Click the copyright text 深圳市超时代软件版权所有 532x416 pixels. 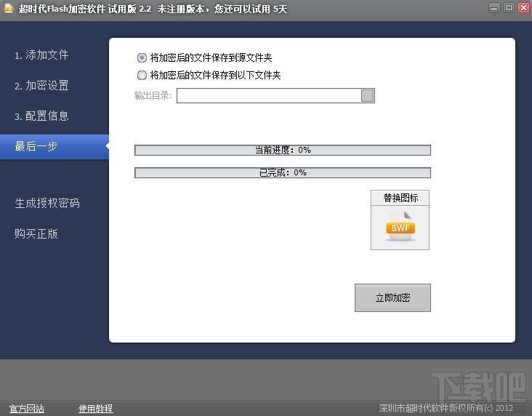(446, 408)
